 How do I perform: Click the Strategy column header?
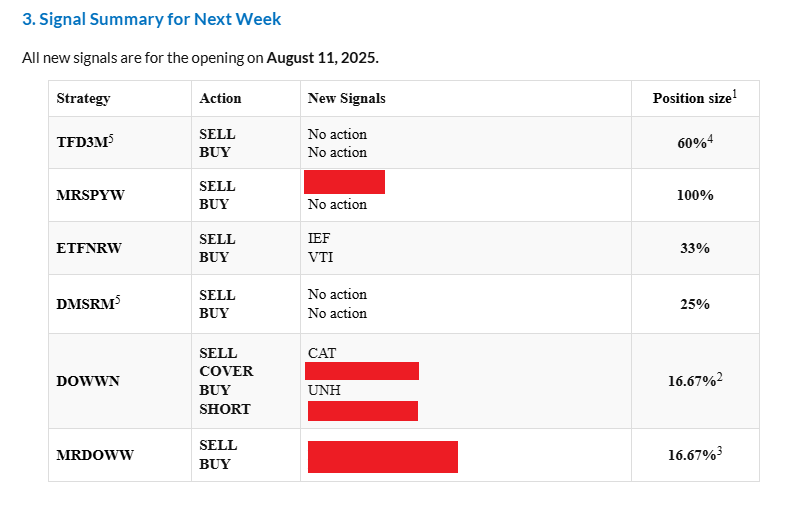coord(83,98)
